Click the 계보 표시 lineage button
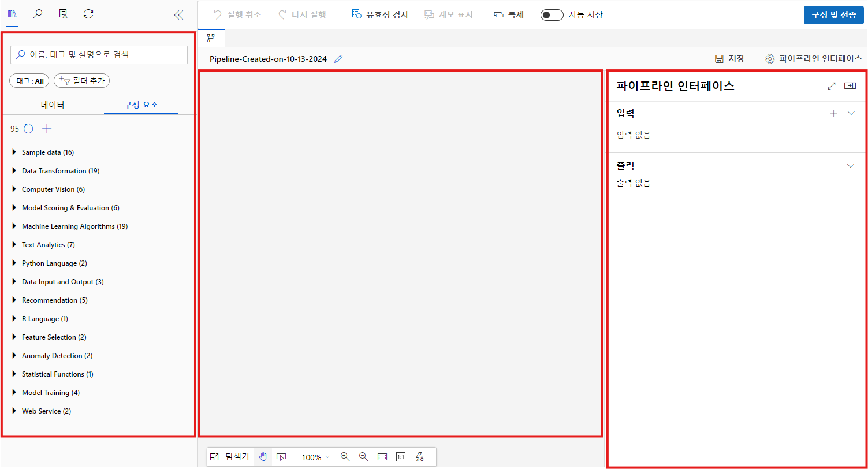This screenshot has width=868, height=469. click(x=449, y=15)
